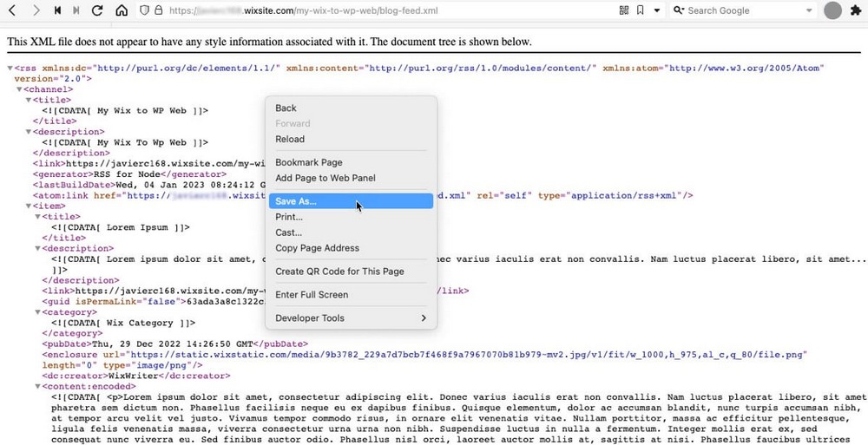Click the 'application/rss+xml' type value
Viewport: 868px width, 445px height.
pyautogui.click(x=624, y=195)
